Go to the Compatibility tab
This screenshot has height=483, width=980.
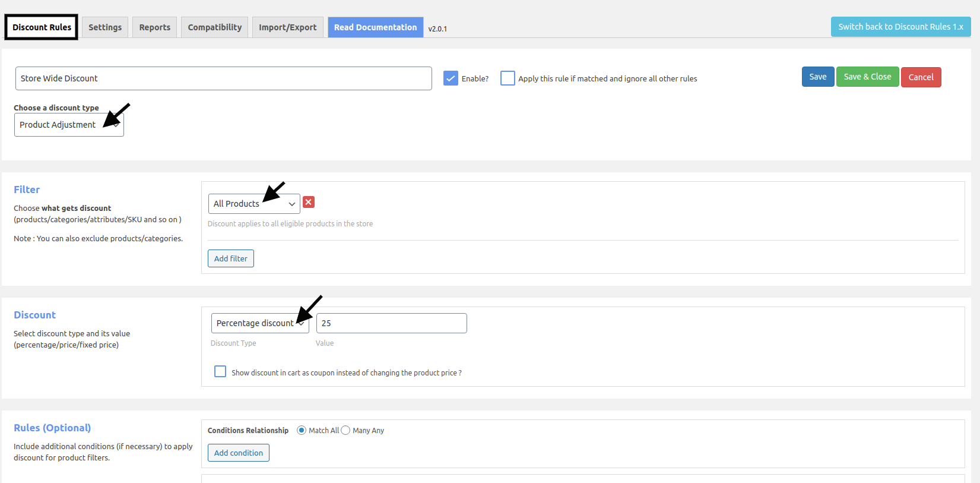point(215,27)
